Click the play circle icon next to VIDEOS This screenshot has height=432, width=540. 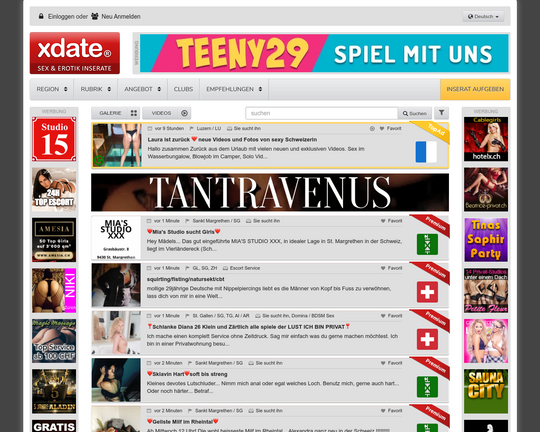coord(184,113)
